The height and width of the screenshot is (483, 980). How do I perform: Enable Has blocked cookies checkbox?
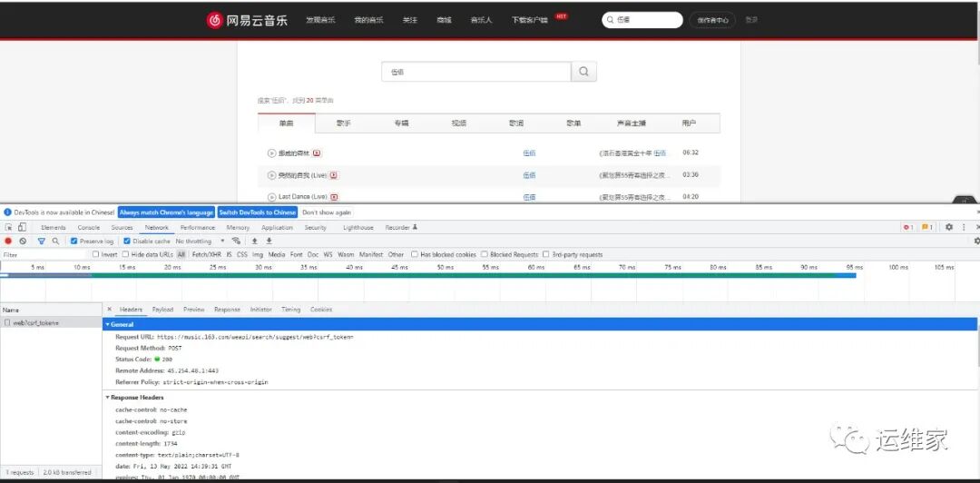pos(415,254)
